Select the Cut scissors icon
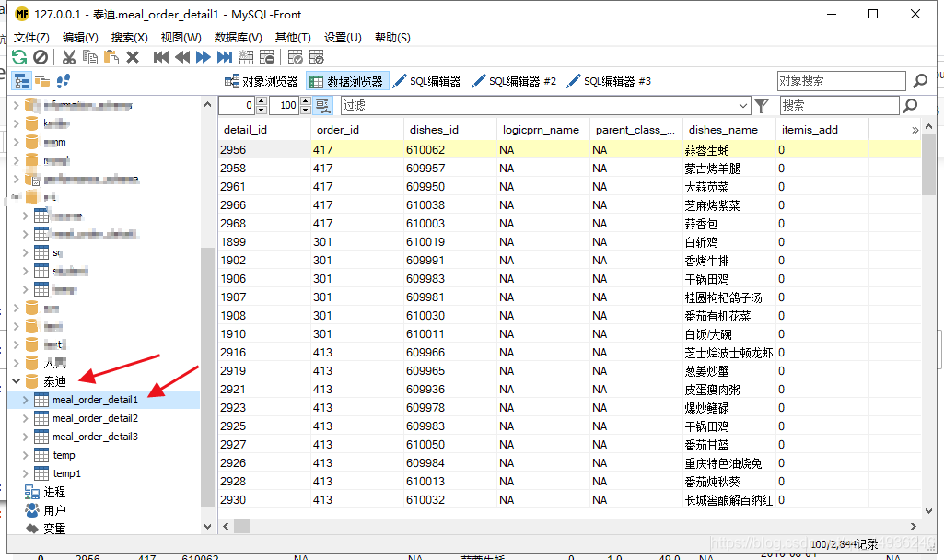This screenshot has height=560, width=944. (x=69, y=56)
